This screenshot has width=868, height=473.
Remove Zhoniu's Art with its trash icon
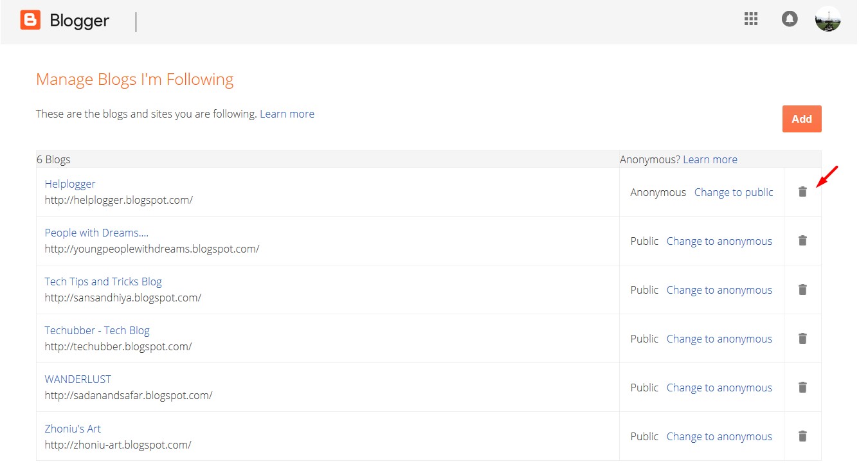(x=802, y=436)
